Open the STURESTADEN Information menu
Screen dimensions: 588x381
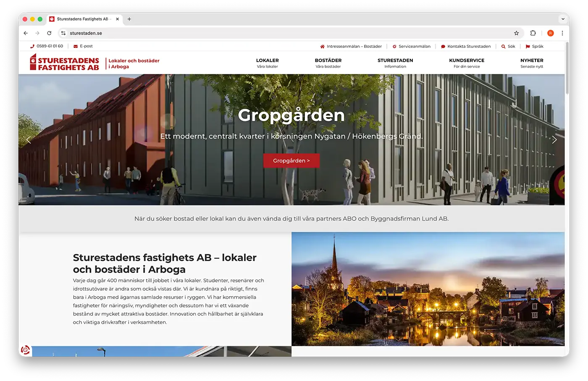pyautogui.click(x=395, y=63)
